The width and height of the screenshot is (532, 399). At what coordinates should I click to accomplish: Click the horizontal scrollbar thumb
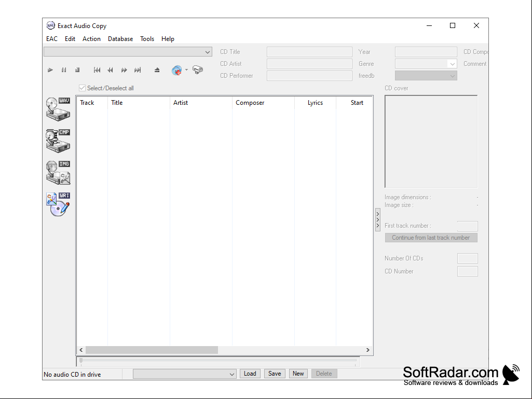tap(152, 350)
